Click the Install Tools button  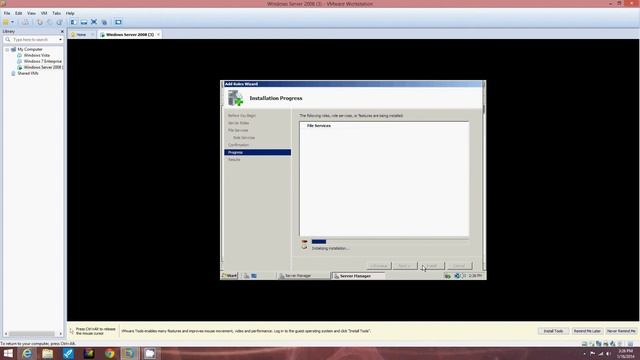point(553,331)
